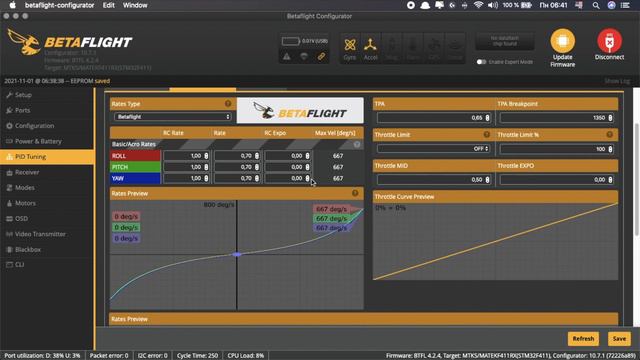This screenshot has height=360, width=640.
Task: Open the Window menu
Action: point(135,5)
